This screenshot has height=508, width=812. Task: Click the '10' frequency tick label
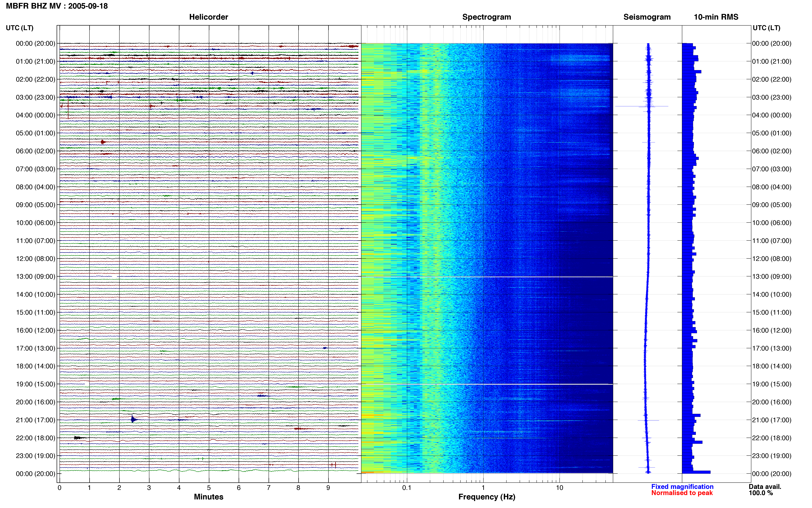coord(559,488)
